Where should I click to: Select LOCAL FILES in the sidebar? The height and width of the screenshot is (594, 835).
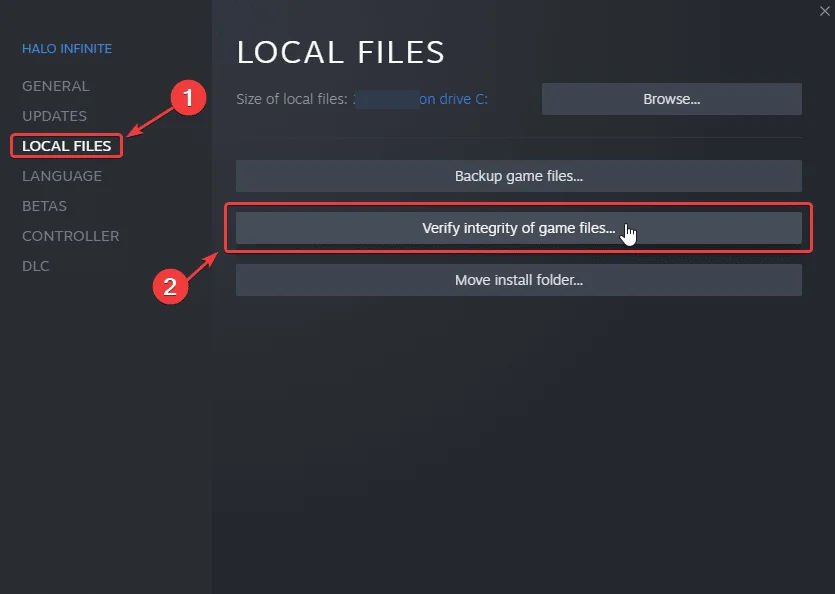66,146
